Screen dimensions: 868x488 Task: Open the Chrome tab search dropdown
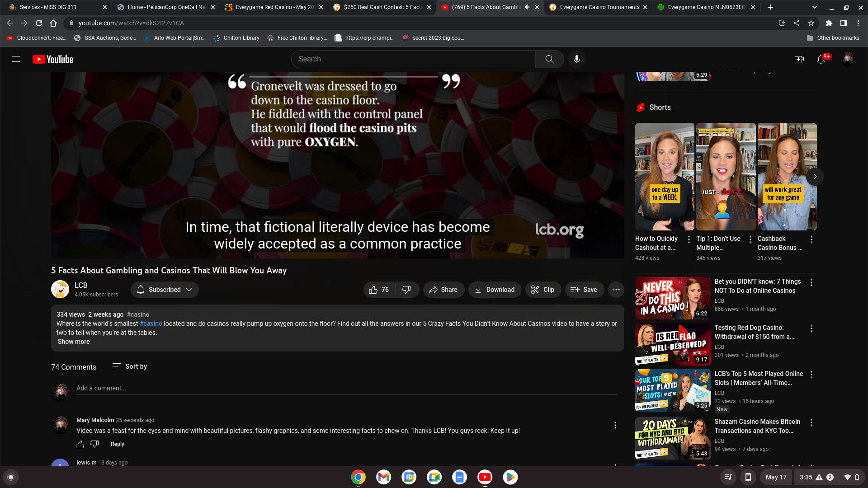814,7
